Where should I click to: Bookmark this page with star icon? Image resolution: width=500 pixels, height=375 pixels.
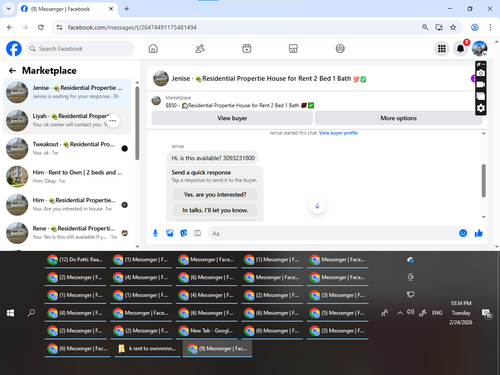point(453,27)
